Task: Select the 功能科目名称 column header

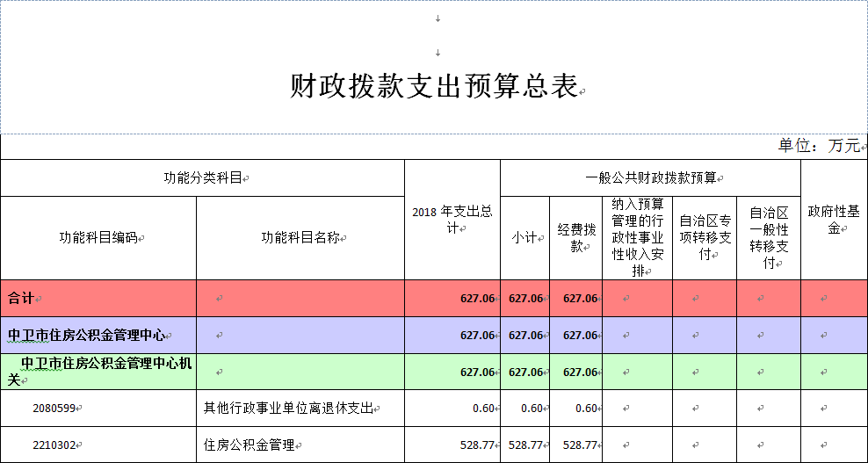Action: point(300,238)
